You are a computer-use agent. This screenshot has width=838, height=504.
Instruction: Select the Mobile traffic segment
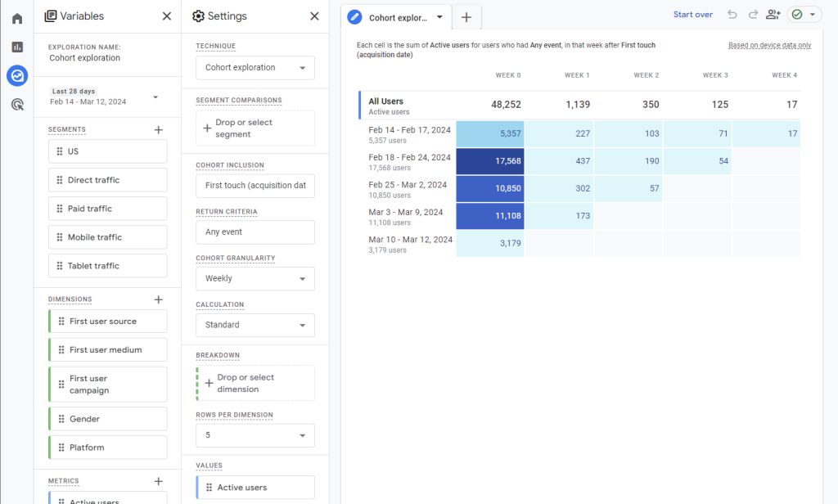pos(107,237)
